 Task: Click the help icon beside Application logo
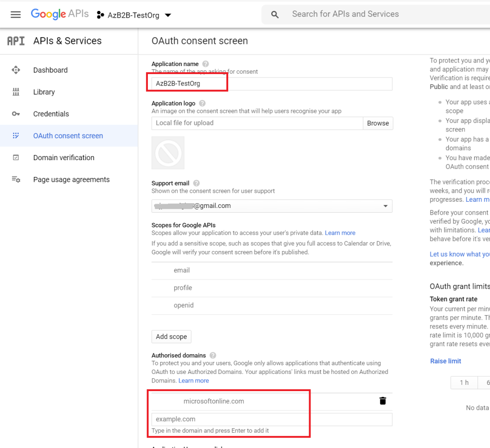coord(202,103)
